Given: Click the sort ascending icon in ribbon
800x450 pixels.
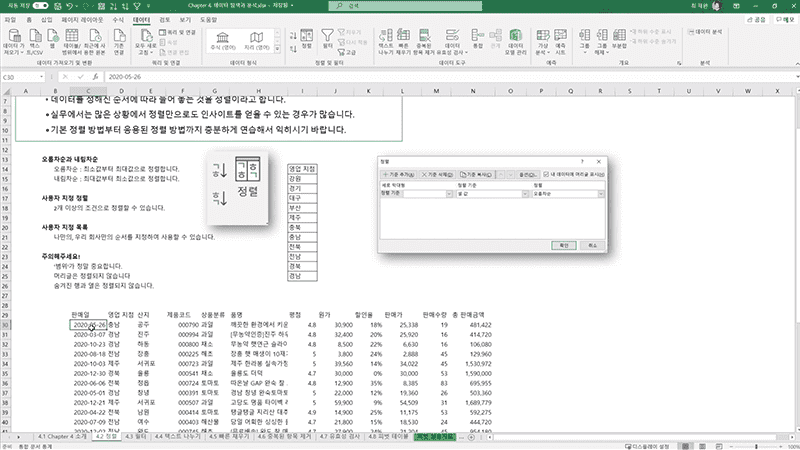Looking at the screenshot, I should [293, 35].
